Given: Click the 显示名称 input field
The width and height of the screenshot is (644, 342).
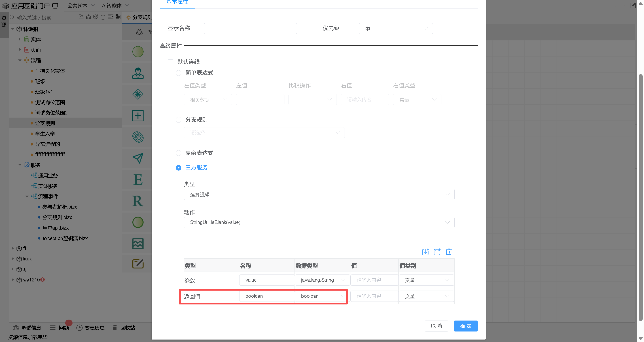Looking at the screenshot, I should (250, 29).
